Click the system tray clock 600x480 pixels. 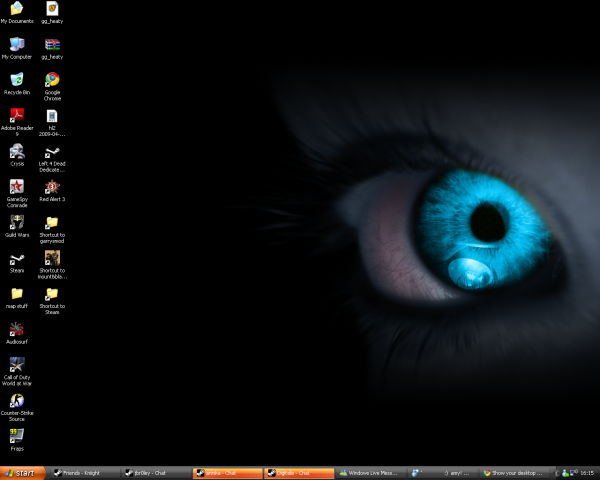coord(587,472)
